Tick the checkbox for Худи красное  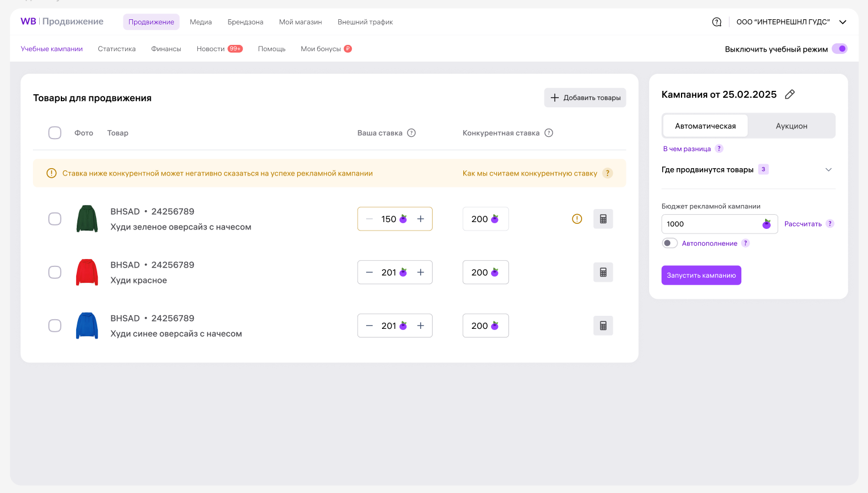tap(55, 272)
